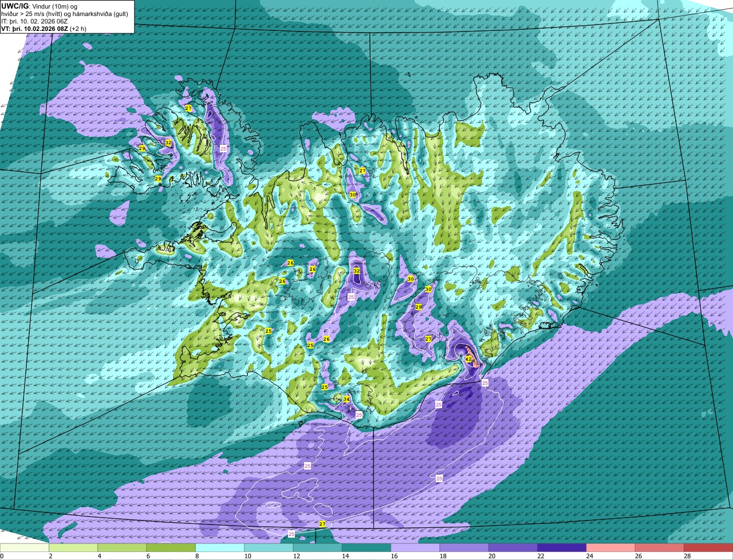Select the olive green 6–8 m/s legend swatch

coord(171,547)
